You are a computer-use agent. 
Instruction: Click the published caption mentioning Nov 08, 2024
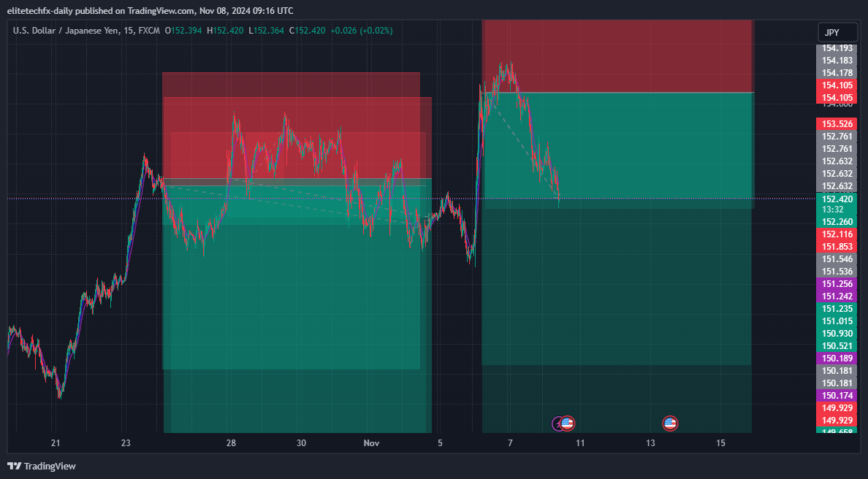150,10
